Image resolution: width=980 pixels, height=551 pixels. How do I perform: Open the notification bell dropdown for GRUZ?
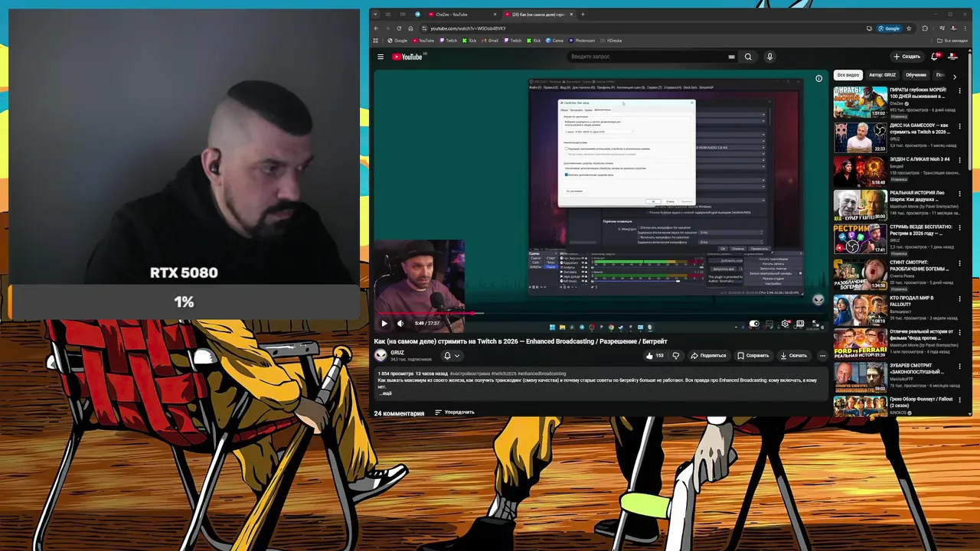pos(452,355)
